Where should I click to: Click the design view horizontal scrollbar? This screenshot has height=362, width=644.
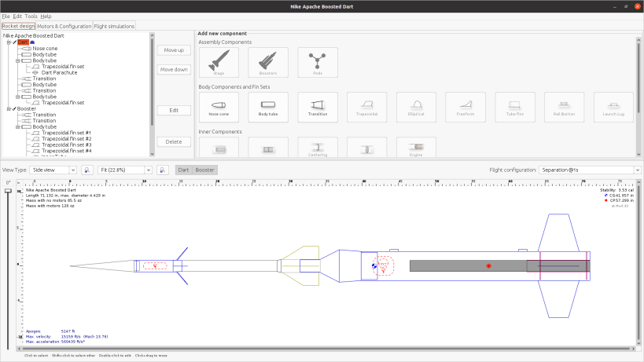click(x=325, y=349)
